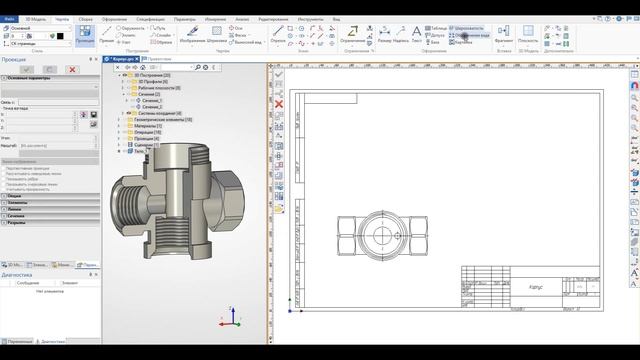Click the Оси axes tool
640x360 pixels.
click(x=236, y=28)
